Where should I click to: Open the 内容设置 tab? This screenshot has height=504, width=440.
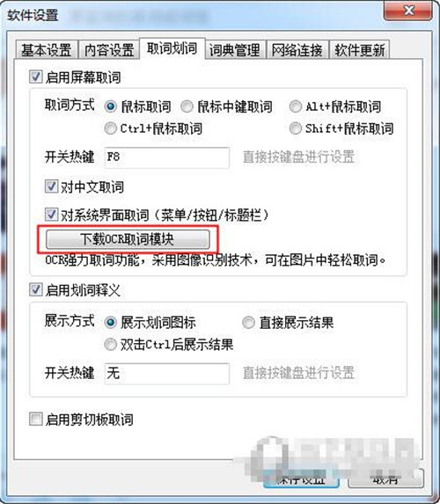(x=109, y=50)
